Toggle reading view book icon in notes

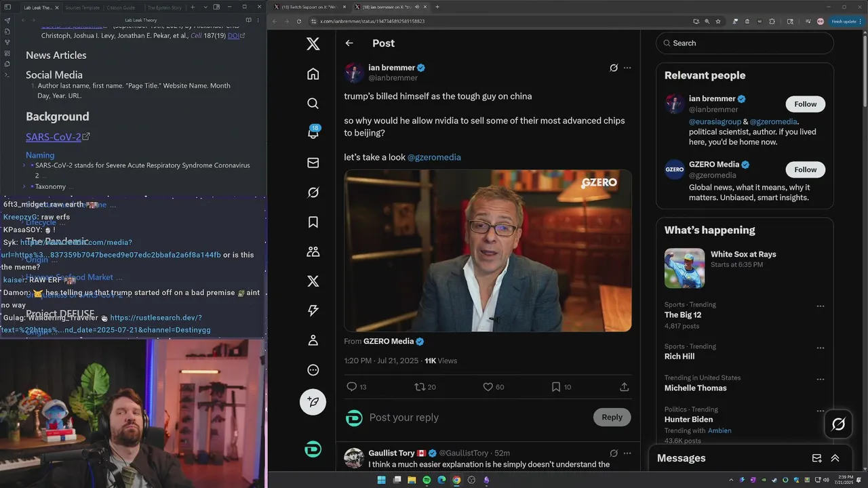pos(248,20)
